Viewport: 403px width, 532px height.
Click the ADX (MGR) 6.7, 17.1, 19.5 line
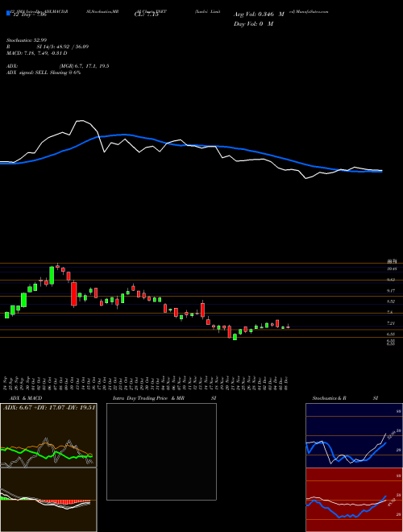point(58,66)
